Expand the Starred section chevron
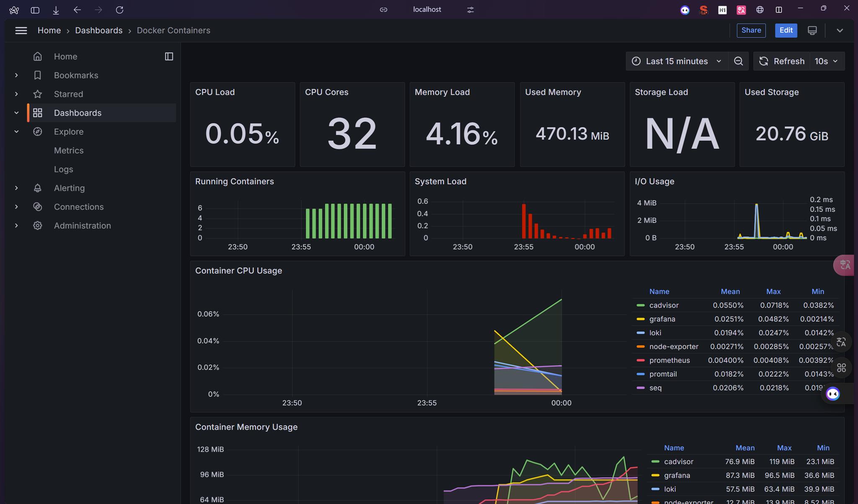Screen dimensions: 858x504 pyautogui.click(x=16, y=94)
